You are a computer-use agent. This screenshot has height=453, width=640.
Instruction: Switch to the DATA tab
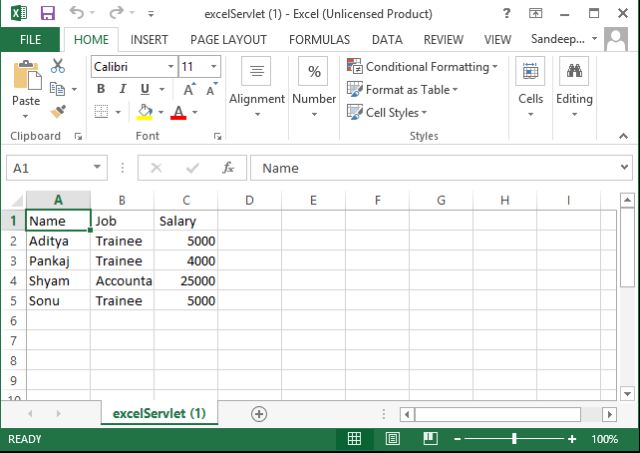(387, 40)
